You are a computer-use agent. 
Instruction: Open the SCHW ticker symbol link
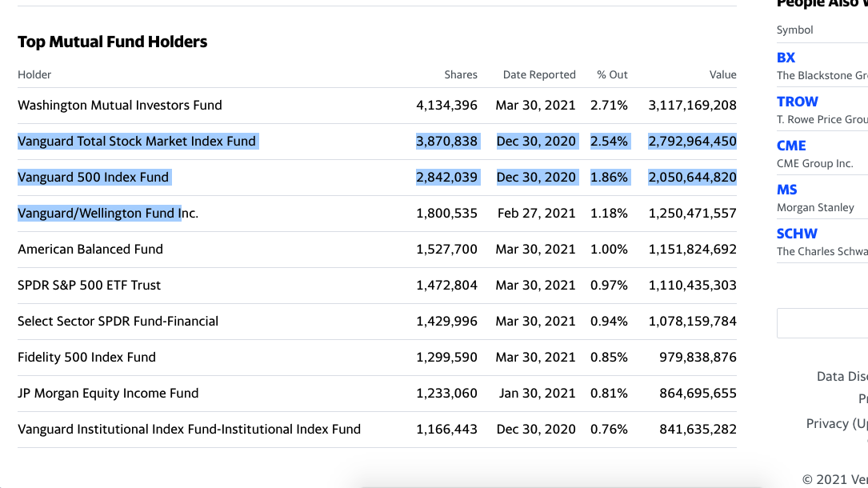(797, 234)
